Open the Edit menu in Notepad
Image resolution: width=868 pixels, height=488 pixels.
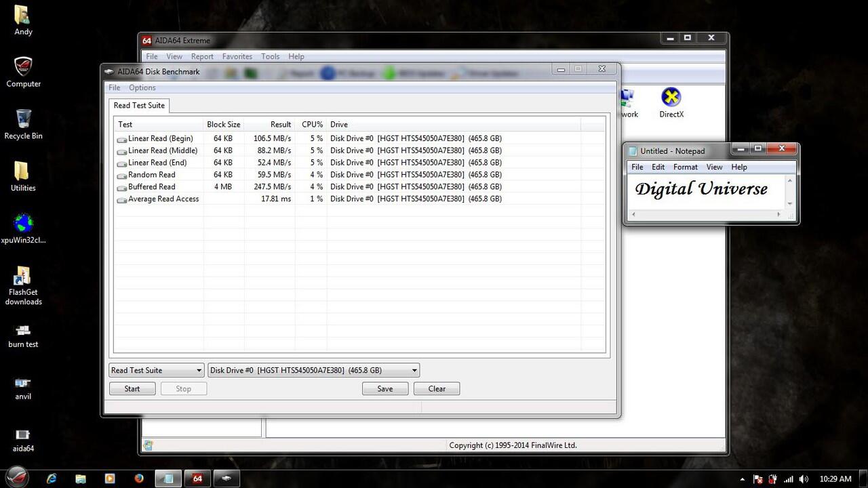(x=658, y=167)
